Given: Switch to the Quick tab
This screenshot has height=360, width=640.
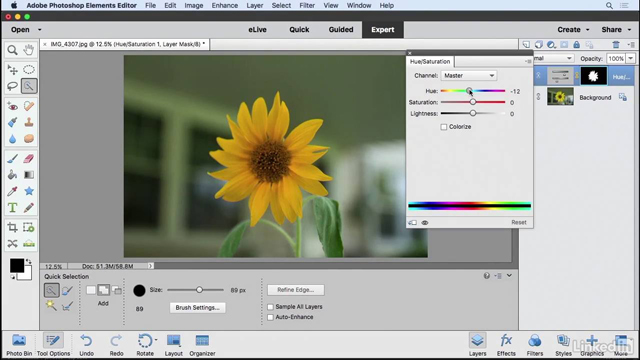Looking at the screenshot, I should point(299,30).
